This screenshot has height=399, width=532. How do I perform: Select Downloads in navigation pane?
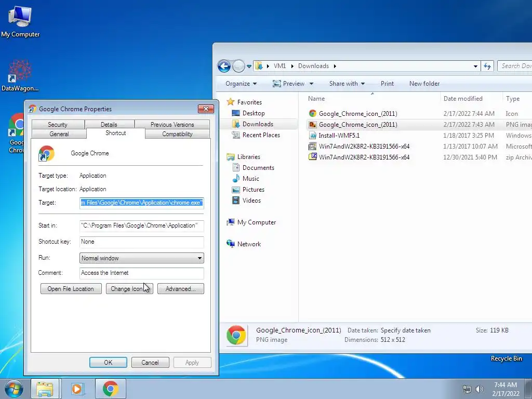258,124
